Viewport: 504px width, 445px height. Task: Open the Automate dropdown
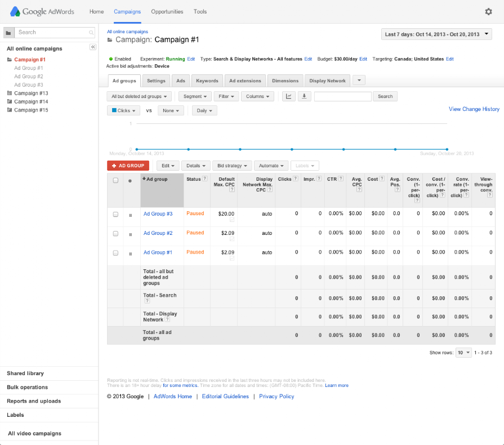coord(271,166)
